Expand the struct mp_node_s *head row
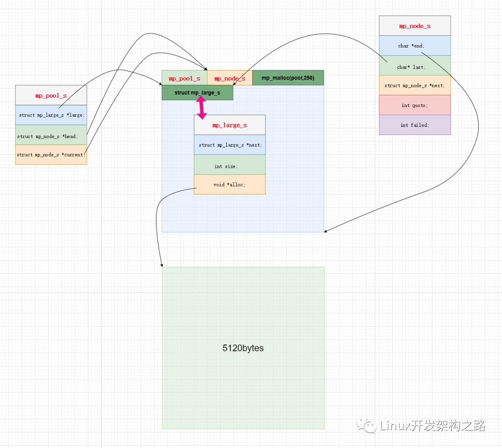The height and width of the screenshot is (448, 502). click(x=51, y=136)
